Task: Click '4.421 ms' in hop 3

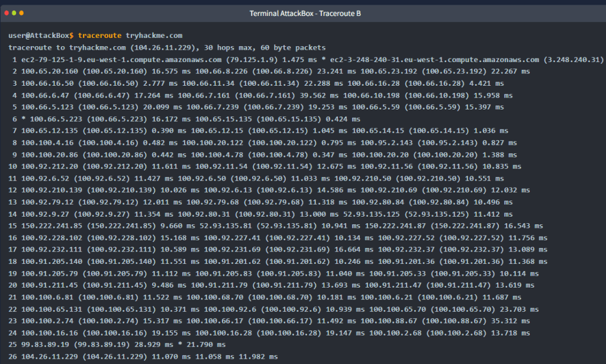Action: click(486, 83)
